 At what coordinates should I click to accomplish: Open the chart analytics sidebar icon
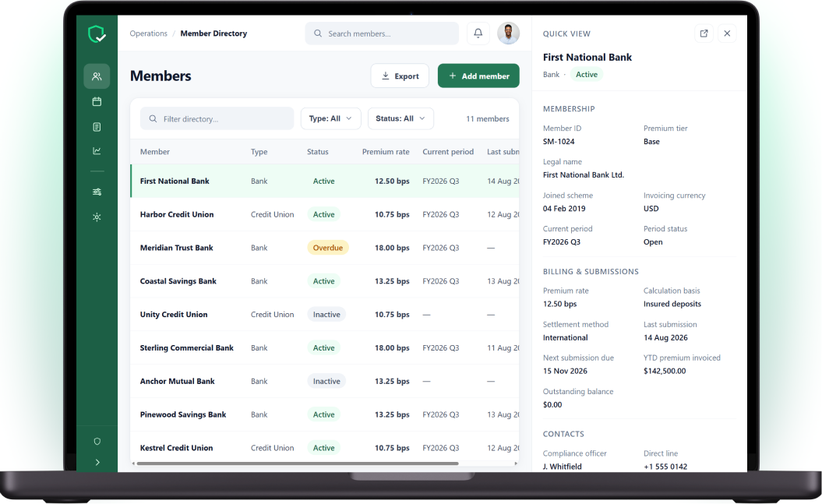97,151
